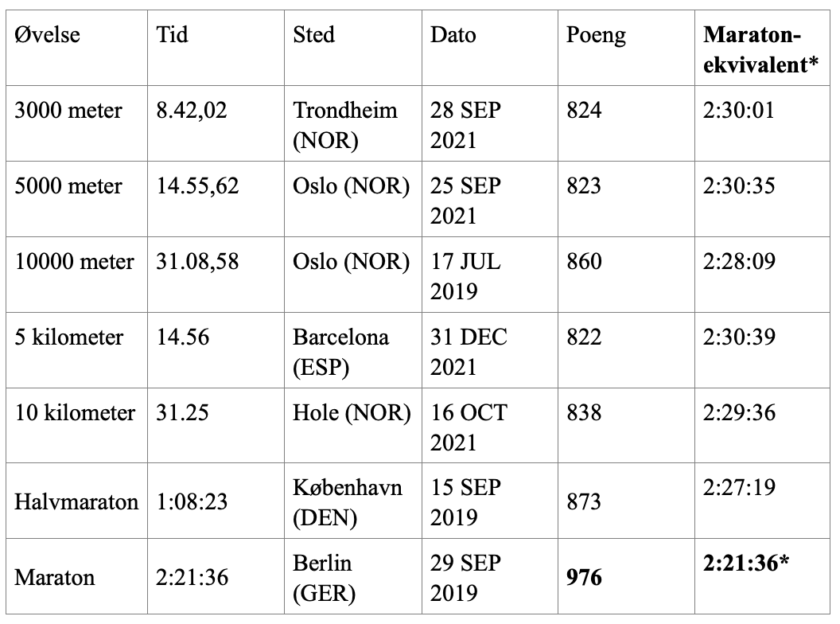Screen dimensions: 840x624
Task: Select the Tid column header cell
Action: coord(173,36)
